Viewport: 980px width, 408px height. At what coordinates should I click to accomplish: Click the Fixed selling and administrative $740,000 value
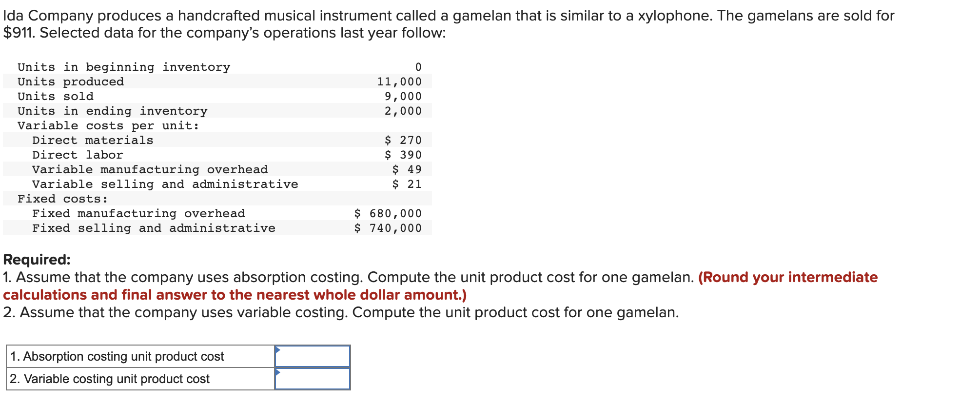tap(388, 228)
